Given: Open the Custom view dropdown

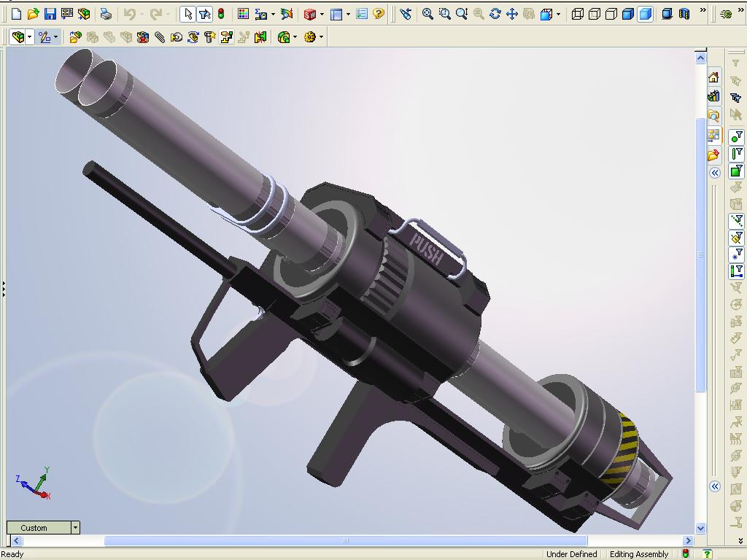Looking at the screenshot, I should click(x=74, y=527).
